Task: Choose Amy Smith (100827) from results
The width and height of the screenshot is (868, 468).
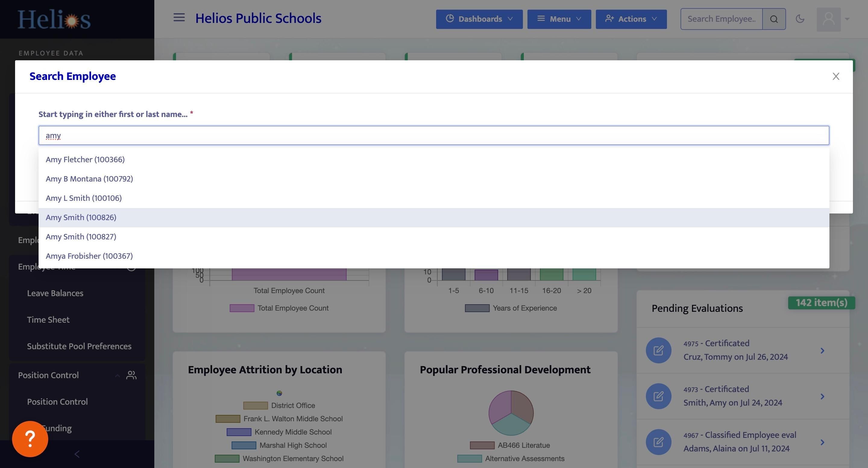Action: tap(81, 237)
